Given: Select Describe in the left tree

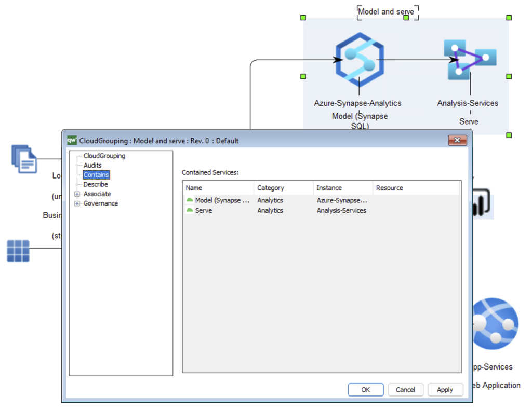Looking at the screenshot, I should coord(95,184).
